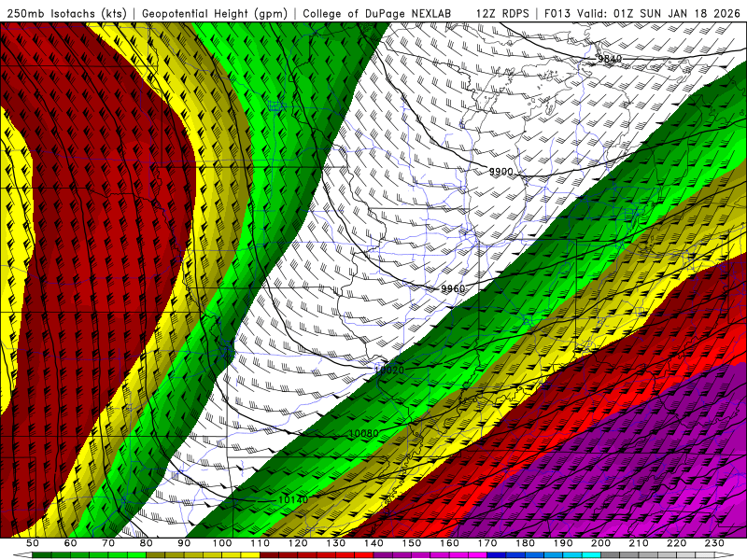Viewport: 747px width, 560px height.
Task: Click the 160 value on color scale
Action: pyautogui.click(x=449, y=543)
